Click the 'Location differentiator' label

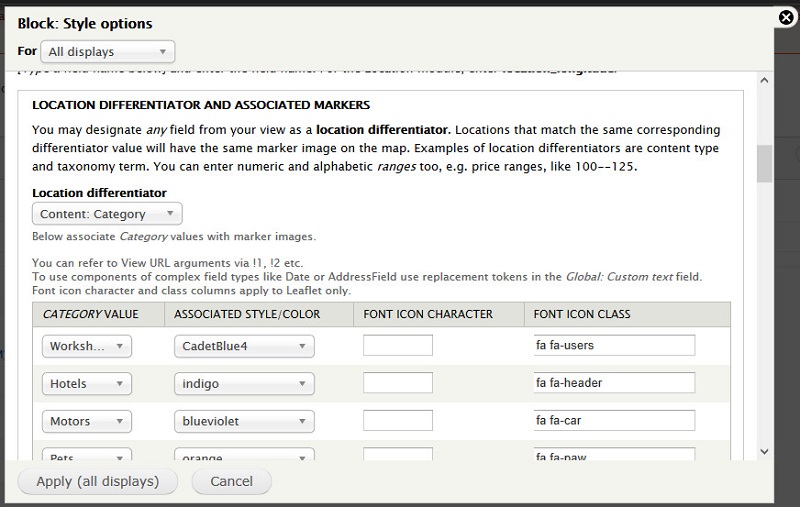click(x=99, y=193)
